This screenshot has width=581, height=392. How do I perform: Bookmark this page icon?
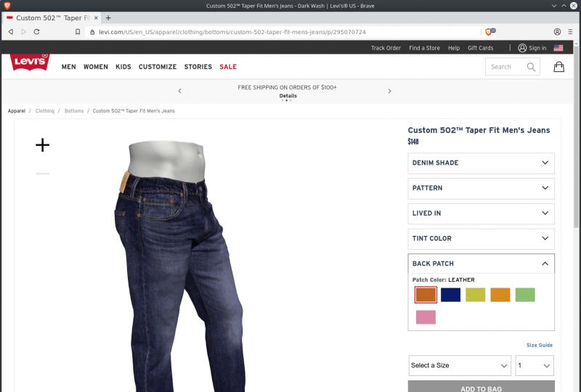coord(78,32)
